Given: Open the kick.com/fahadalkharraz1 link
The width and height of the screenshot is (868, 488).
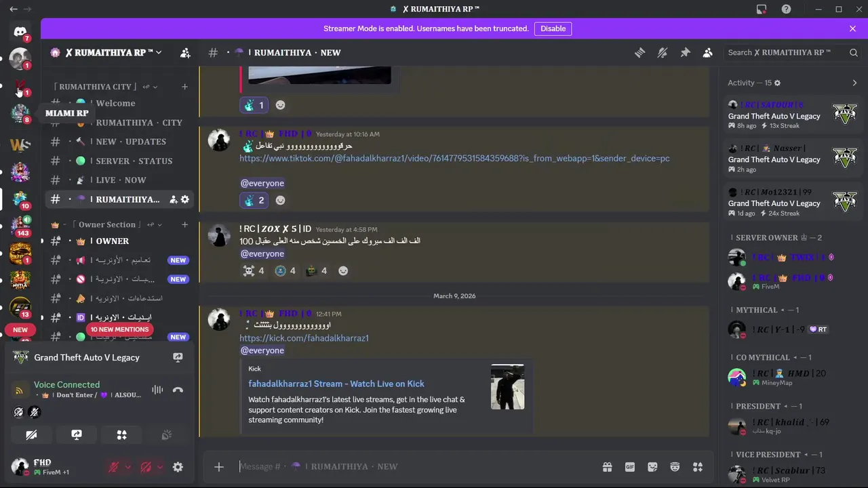Looking at the screenshot, I should tap(304, 338).
